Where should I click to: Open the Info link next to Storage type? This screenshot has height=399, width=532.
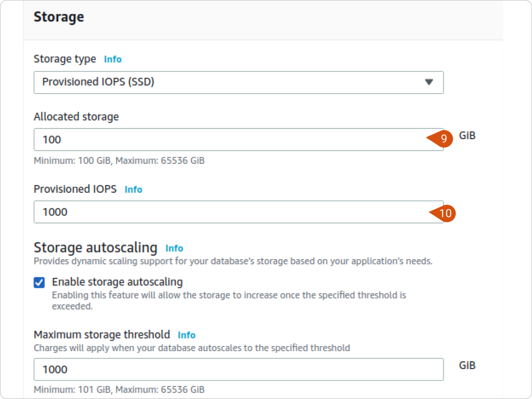click(x=112, y=59)
